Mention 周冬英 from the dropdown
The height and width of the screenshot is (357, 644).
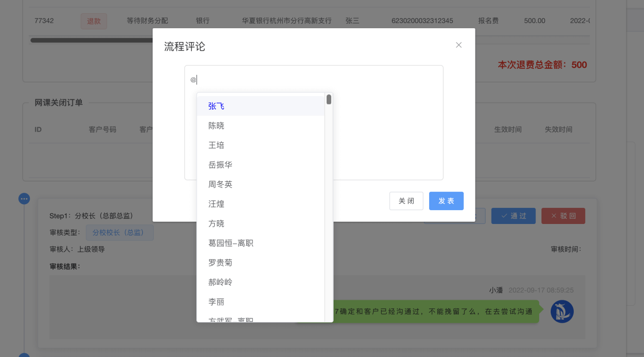pos(220,184)
